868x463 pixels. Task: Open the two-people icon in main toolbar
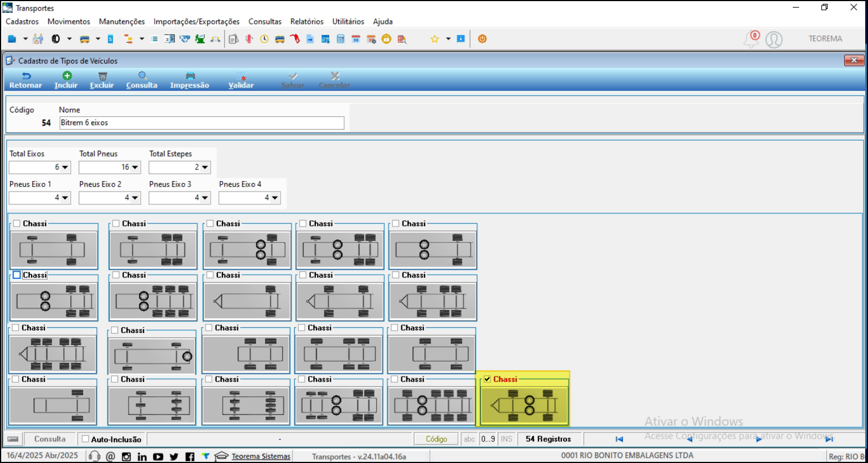38,39
